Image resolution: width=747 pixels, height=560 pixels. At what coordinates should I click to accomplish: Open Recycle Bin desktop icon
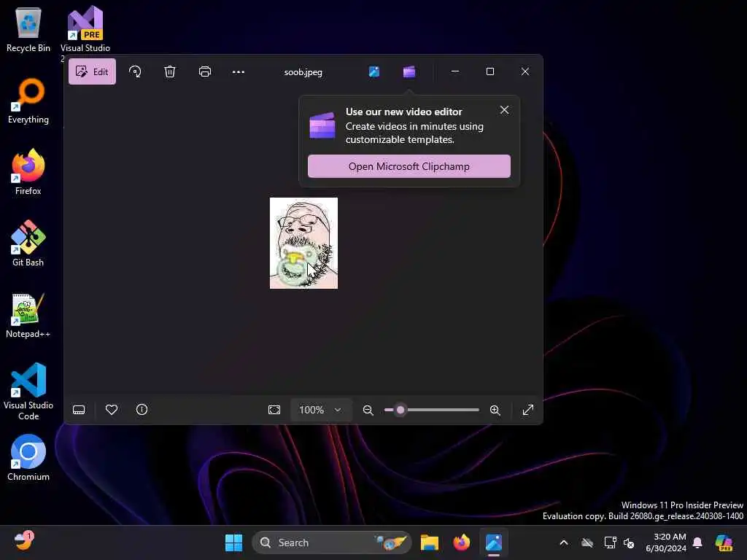tap(28, 29)
